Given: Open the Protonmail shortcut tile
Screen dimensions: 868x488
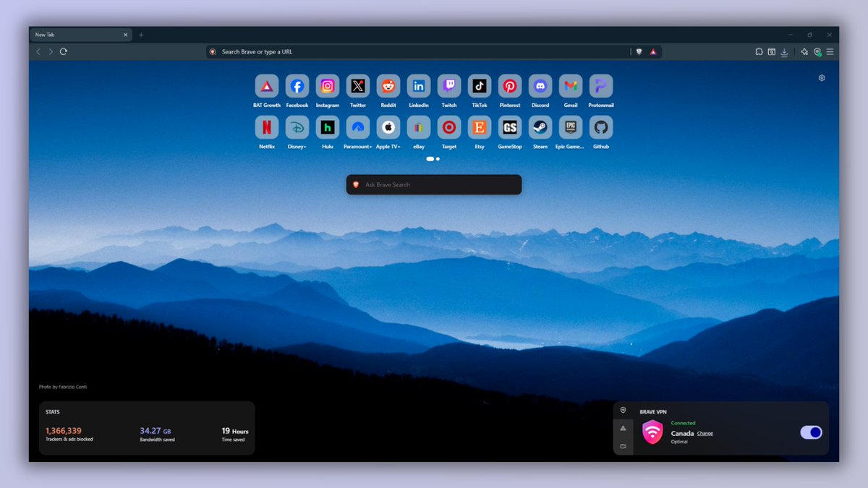Looking at the screenshot, I should pyautogui.click(x=601, y=86).
